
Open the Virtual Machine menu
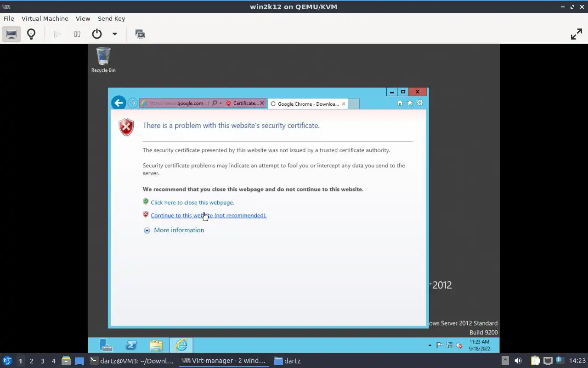(x=45, y=18)
